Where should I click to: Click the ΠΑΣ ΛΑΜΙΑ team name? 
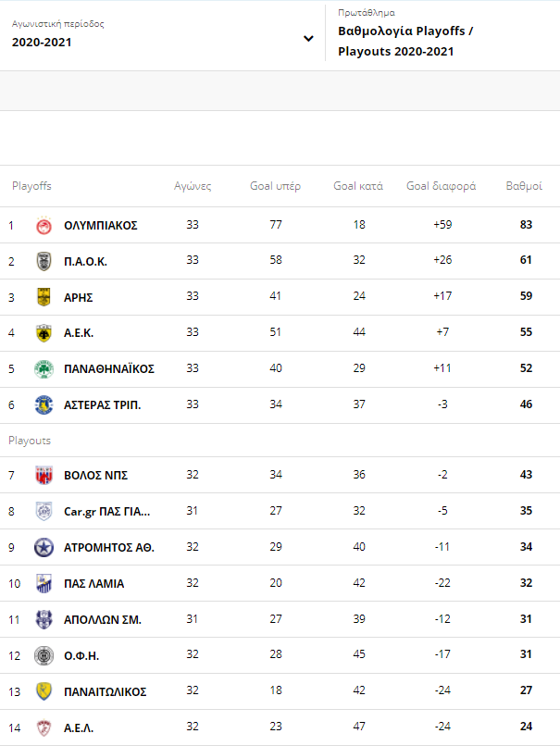[93, 584]
